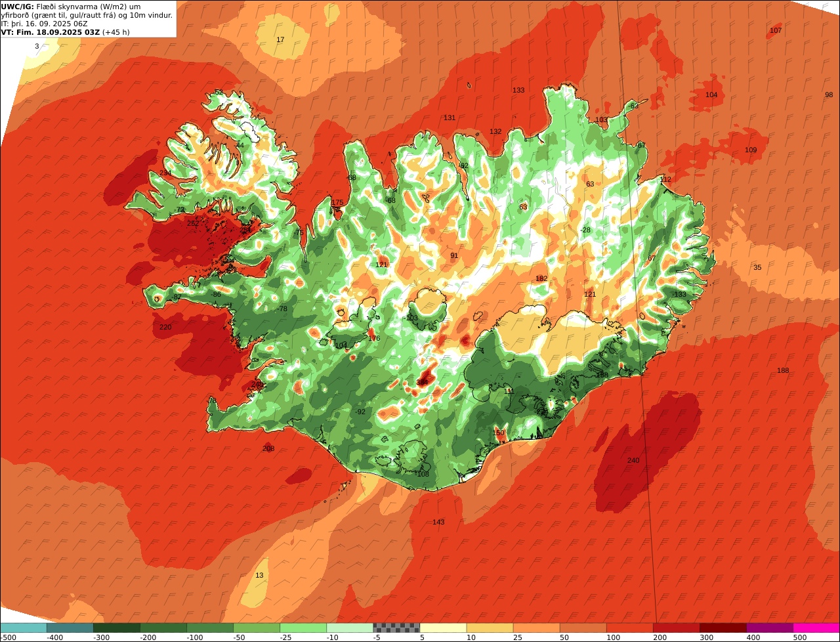Screen dimensions: 840x642
Task: Click the map value '240' southeast of Iceland
Action: pos(633,460)
